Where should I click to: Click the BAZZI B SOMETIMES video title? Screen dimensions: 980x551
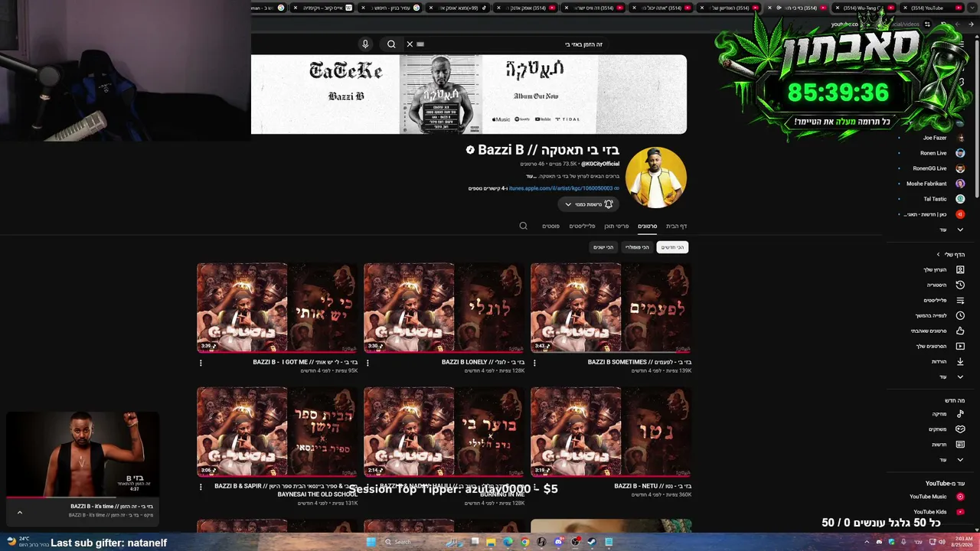[639, 362]
